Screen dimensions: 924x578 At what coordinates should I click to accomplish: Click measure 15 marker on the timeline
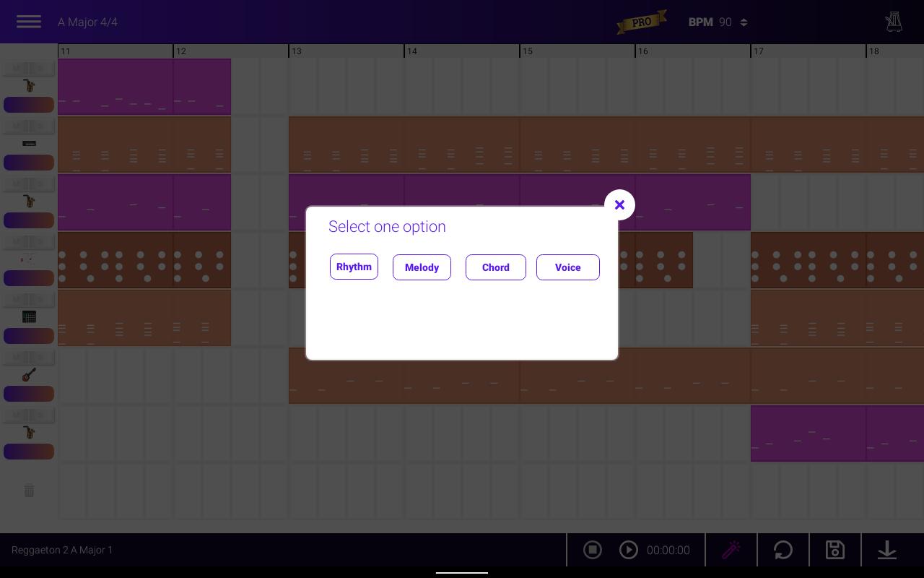pyautogui.click(x=528, y=51)
